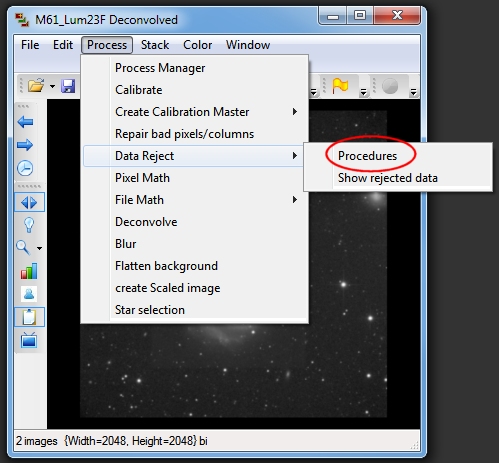Toggle the blue flip horizontal arrows icon
This screenshot has width=499, height=463.
(29, 202)
